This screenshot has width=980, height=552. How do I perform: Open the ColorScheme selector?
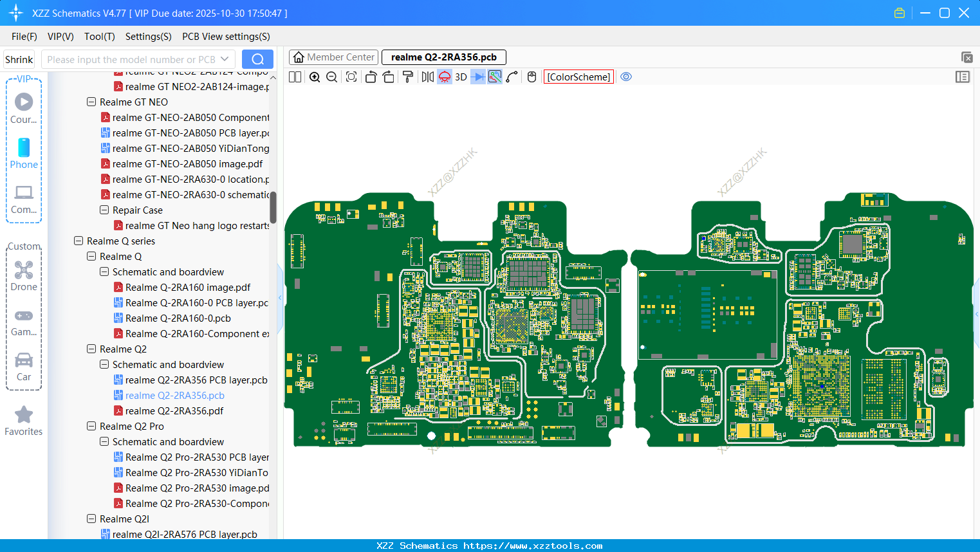tap(578, 77)
